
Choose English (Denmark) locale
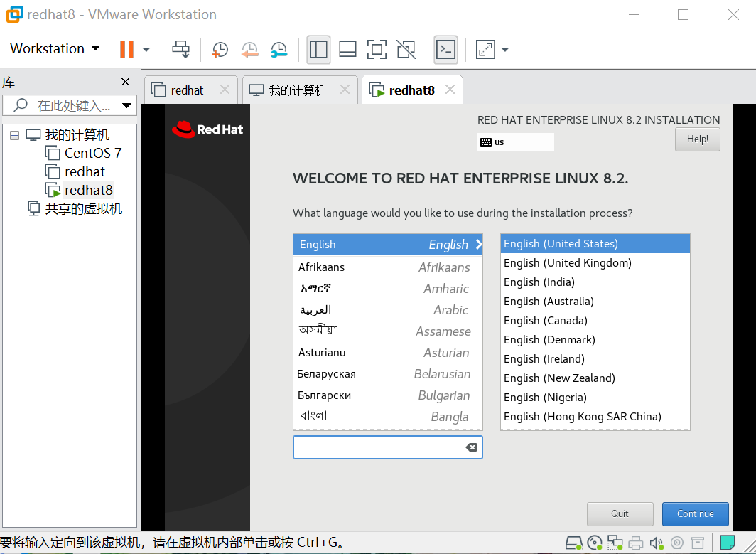pyautogui.click(x=595, y=340)
